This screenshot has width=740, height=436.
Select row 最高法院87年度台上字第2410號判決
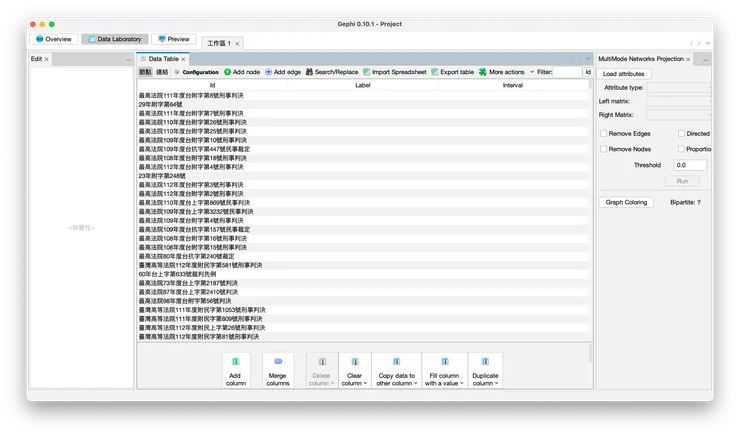click(363, 292)
